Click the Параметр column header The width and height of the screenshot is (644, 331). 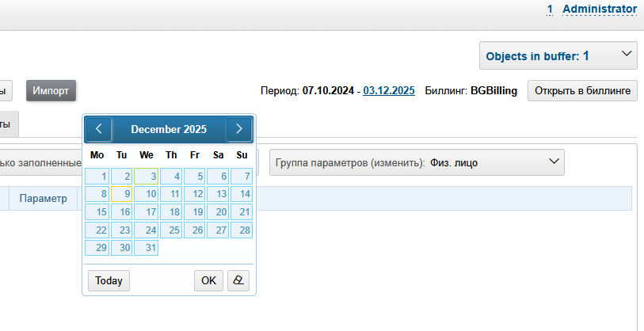44,198
